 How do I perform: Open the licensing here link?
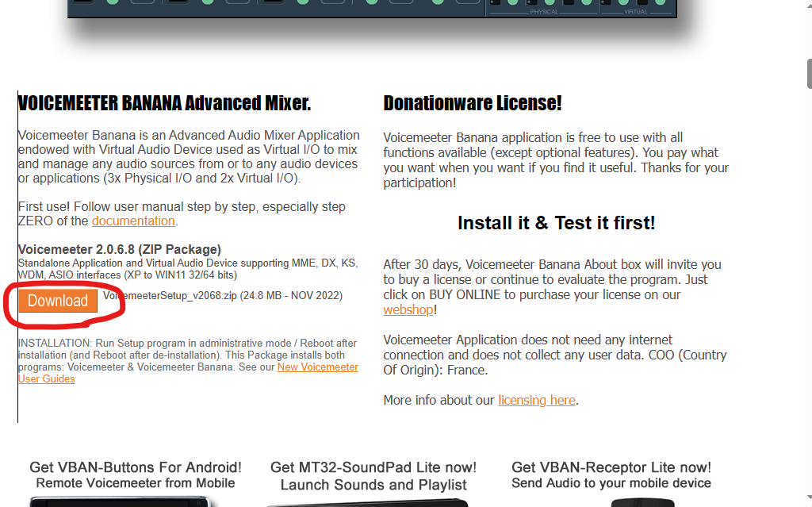536,400
